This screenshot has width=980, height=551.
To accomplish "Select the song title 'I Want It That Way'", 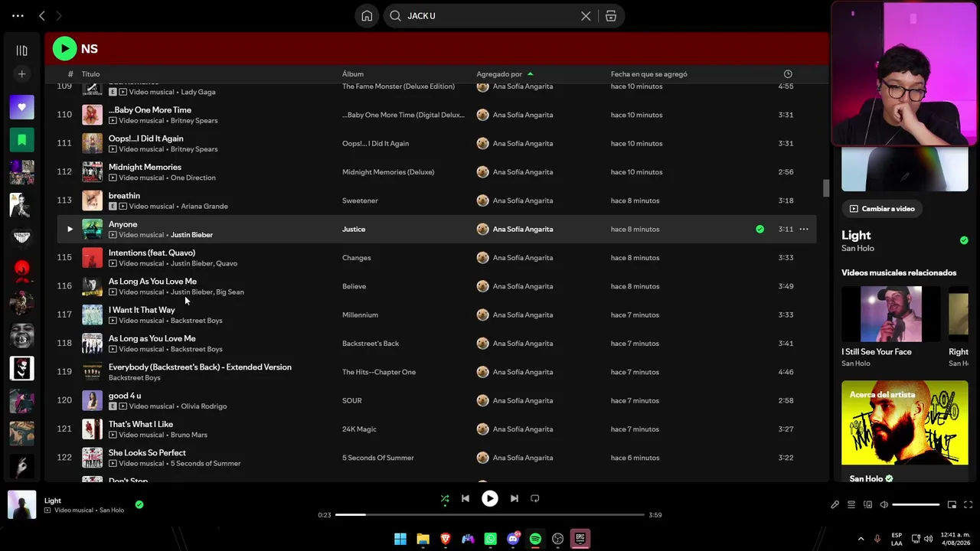I will (x=142, y=310).
